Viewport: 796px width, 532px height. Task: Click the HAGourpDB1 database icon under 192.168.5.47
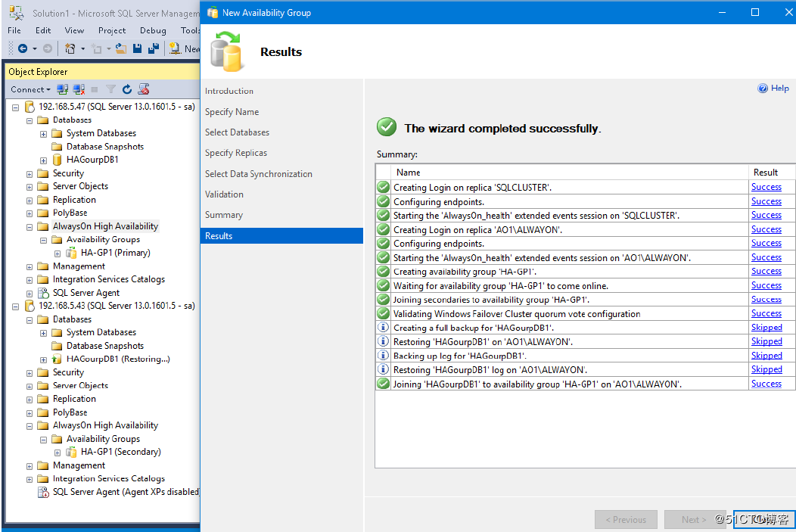[x=58, y=160]
